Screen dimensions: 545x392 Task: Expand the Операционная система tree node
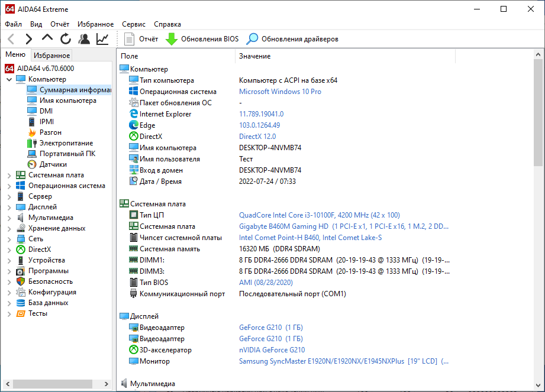9,186
